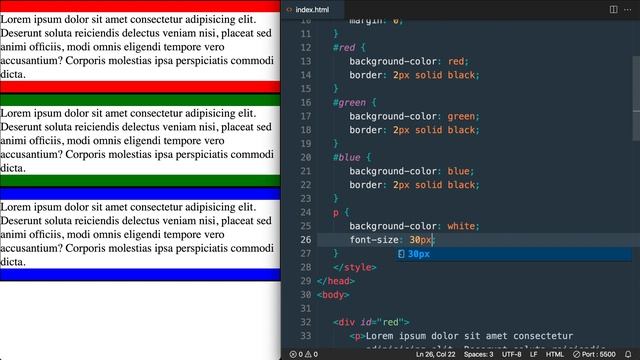
Task: Click the 'white' value on line 25
Action: [461, 226]
